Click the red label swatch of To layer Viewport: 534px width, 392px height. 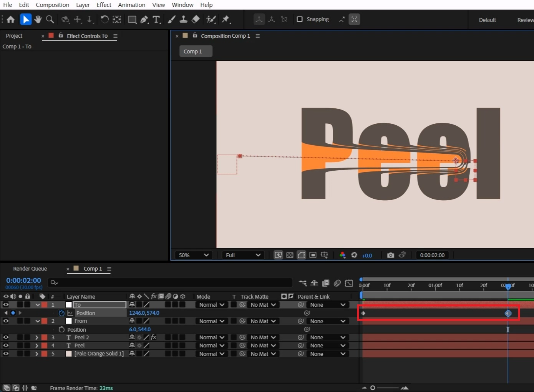pyautogui.click(x=44, y=305)
